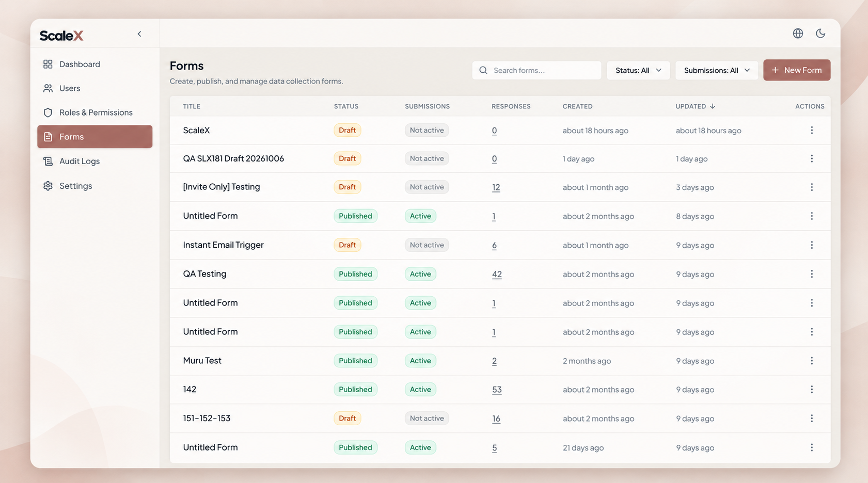
Task: Click the search magnifier icon
Action: click(483, 70)
